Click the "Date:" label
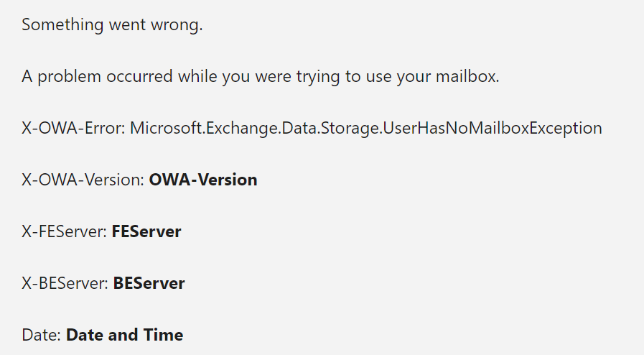 42,335
